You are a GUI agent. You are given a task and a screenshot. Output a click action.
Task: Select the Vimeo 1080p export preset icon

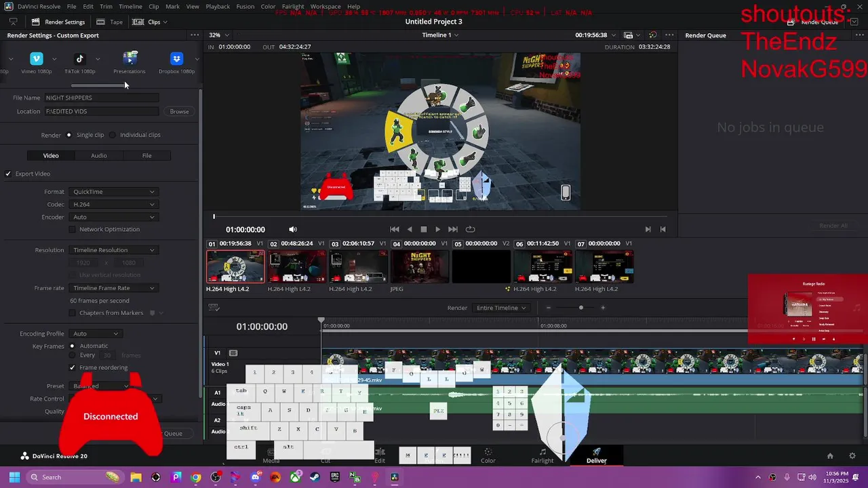click(37, 59)
